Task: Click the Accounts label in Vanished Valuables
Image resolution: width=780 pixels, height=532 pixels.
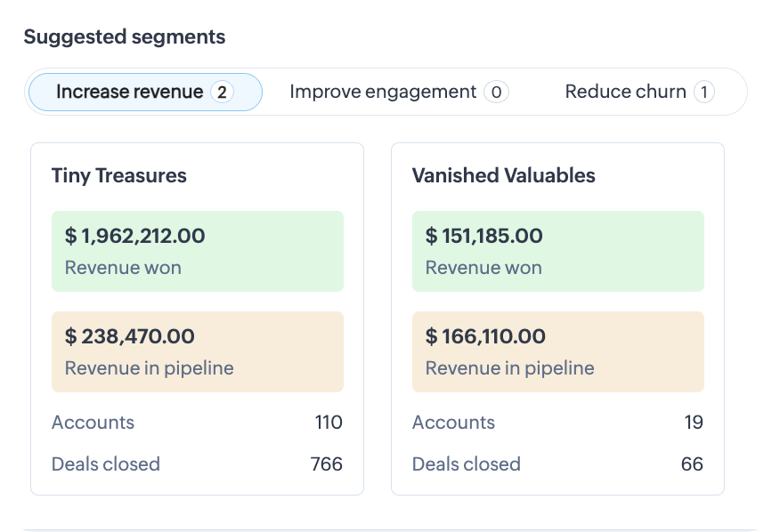Action: pyautogui.click(x=453, y=423)
